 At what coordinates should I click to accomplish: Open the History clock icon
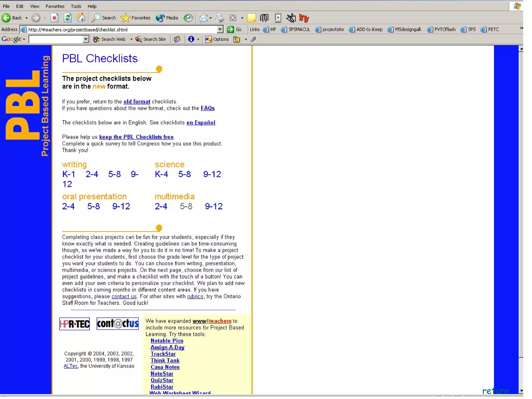(x=188, y=18)
